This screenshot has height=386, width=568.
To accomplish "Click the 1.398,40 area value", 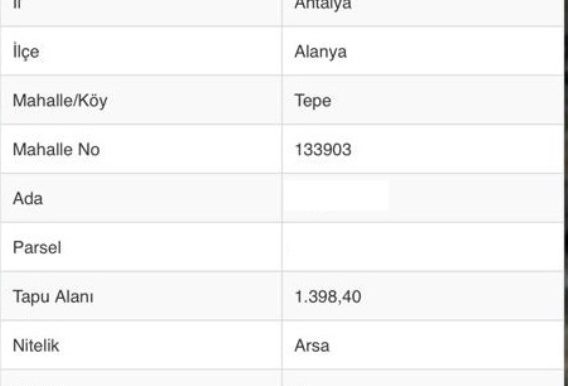I will 328,297.
